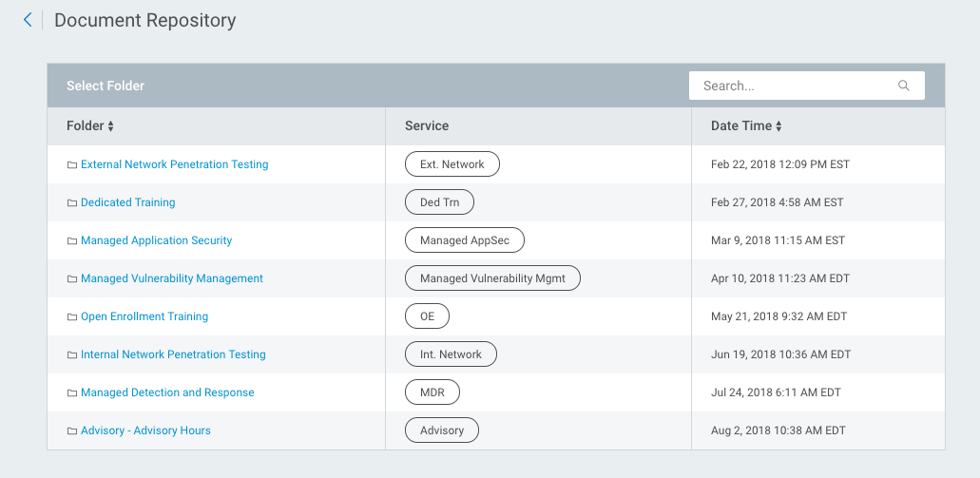Click the magnifying glass search icon
Screen dimensions: 980x478
pyautogui.click(x=903, y=86)
